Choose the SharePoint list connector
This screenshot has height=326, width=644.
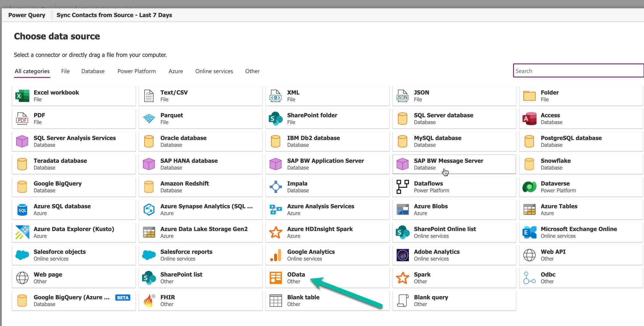tap(201, 278)
